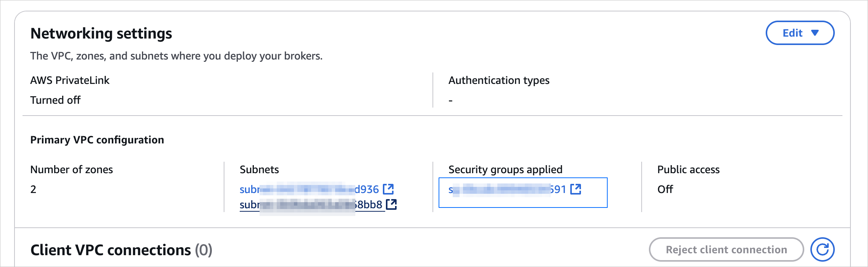Image resolution: width=868 pixels, height=267 pixels.
Task: Click the Authentication types label
Action: (499, 80)
